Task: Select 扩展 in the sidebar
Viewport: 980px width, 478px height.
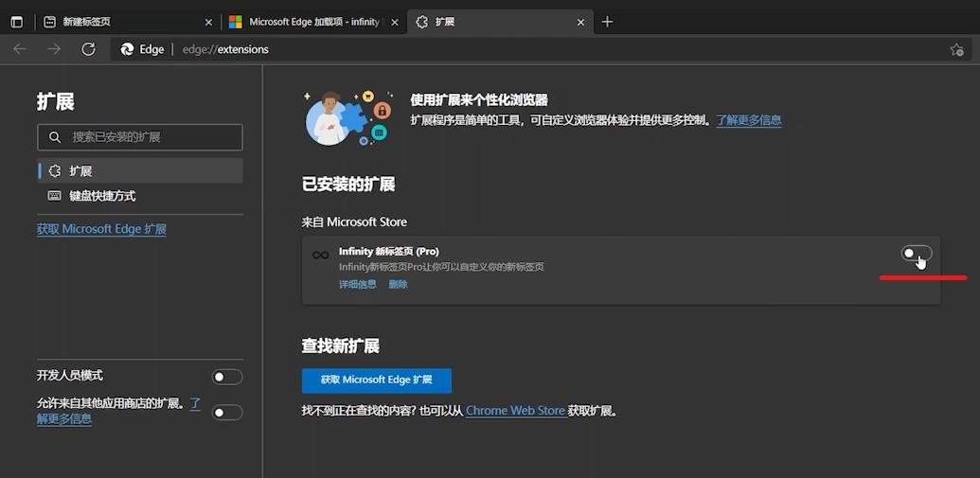Action: click(x=140, y=170)
